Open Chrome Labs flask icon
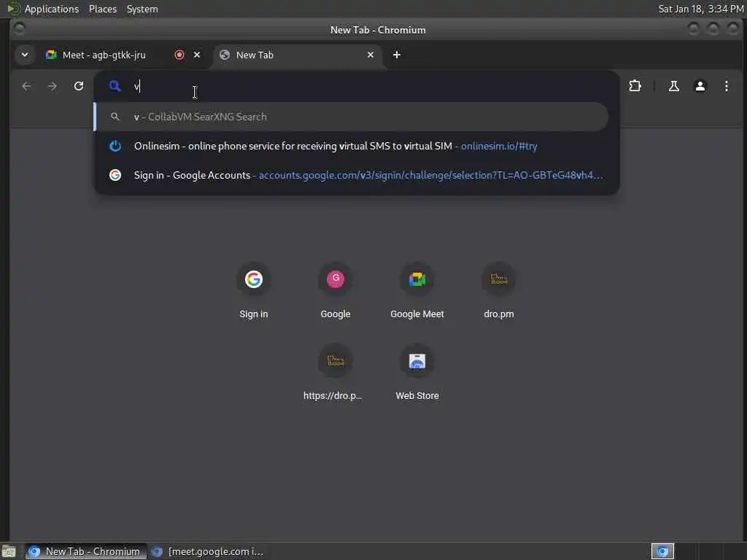The width and height of the screenshot is (747, 560). coord(673,86)
